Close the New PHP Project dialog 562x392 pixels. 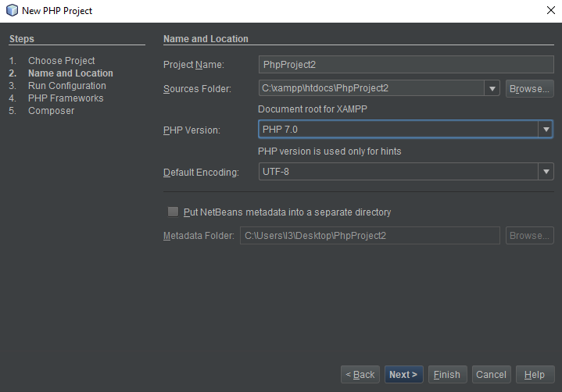[551, 10]
